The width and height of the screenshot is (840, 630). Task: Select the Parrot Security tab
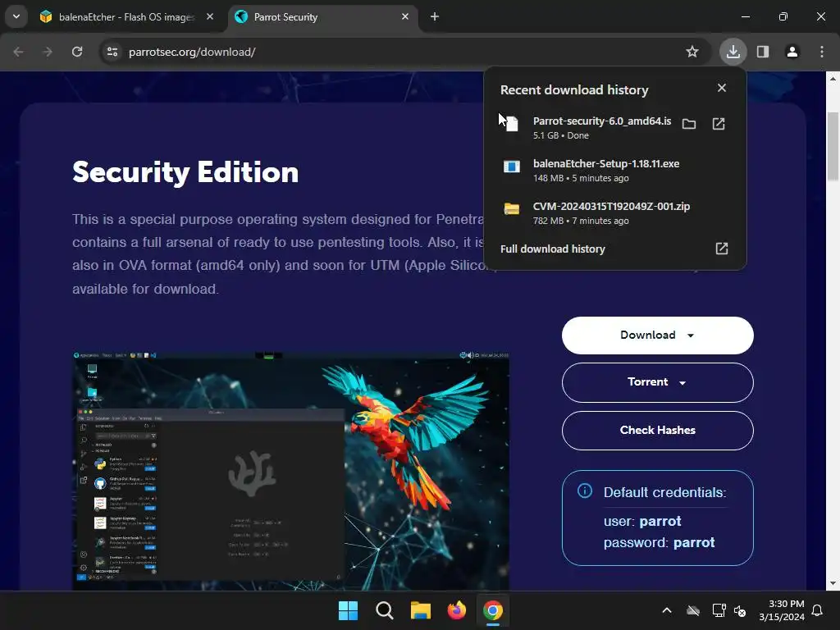point(323,17)
